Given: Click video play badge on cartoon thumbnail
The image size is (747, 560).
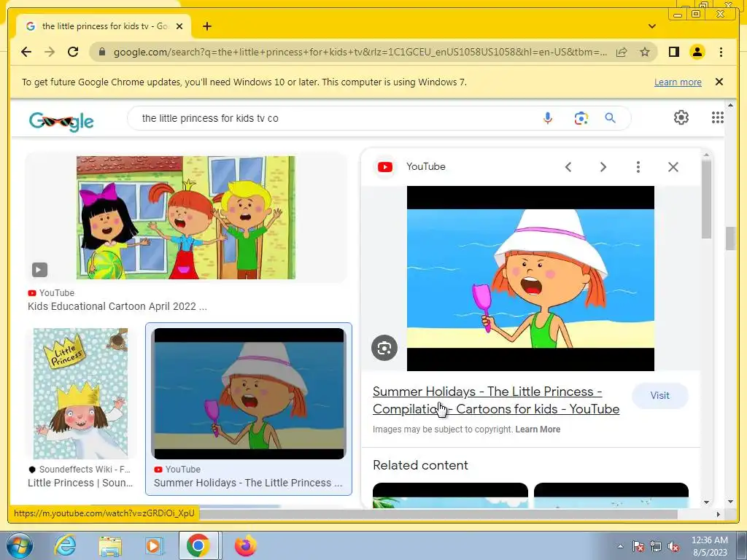Looking at the screenshot, I should tap(39, 270).
